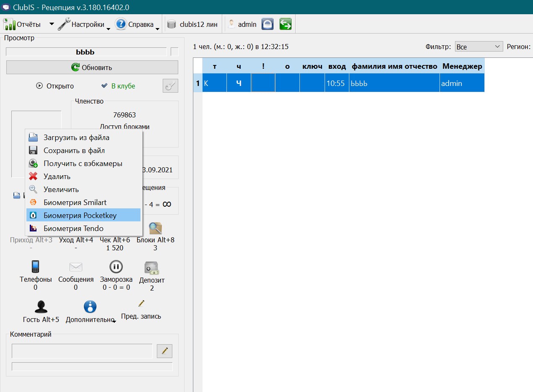This screenshot has height=392, width=533.
Task: Choose Получить с вэбкамеры menu entry
Action: [83, 164]
